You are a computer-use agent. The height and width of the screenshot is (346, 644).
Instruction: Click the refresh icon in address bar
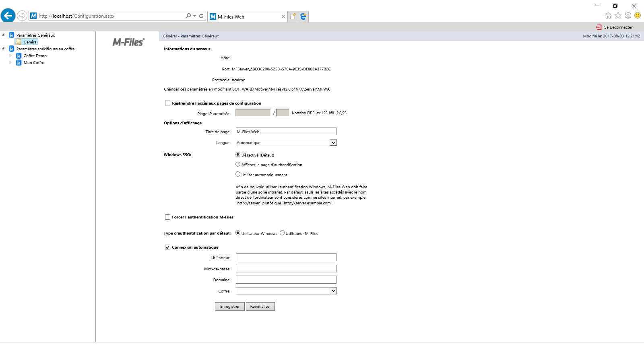(x=201, y=16)
